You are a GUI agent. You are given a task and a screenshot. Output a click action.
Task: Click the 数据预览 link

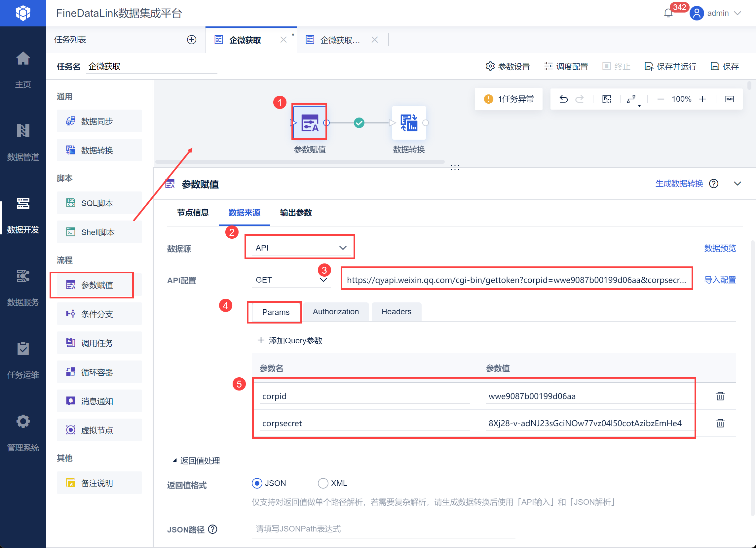[x=720, y=248]
